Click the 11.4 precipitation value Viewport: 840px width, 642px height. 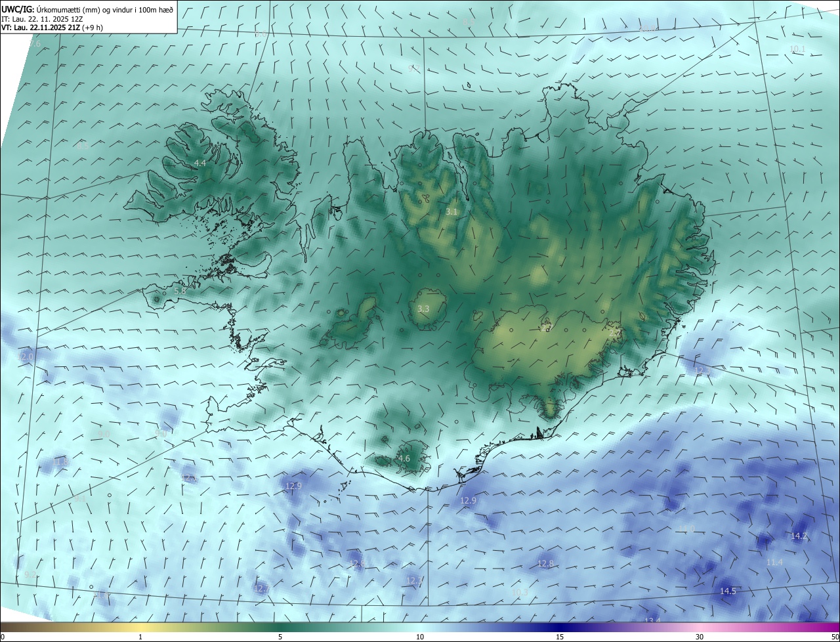(x=774, y=562)
